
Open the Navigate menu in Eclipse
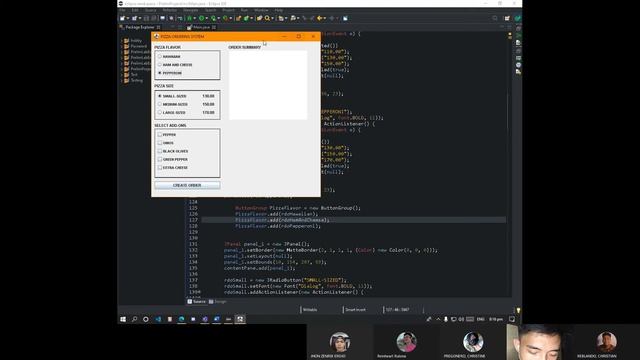(x=191, y=10)
